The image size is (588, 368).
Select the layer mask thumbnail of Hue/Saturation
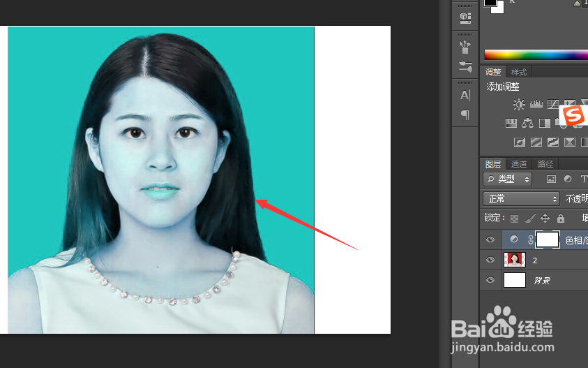pos(548,240)
